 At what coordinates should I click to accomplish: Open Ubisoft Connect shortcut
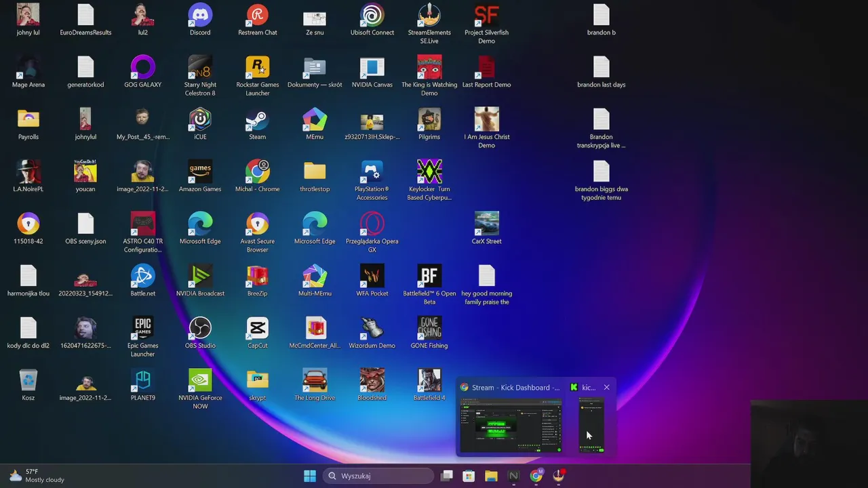pyautogui.click(x=372, y=15)
